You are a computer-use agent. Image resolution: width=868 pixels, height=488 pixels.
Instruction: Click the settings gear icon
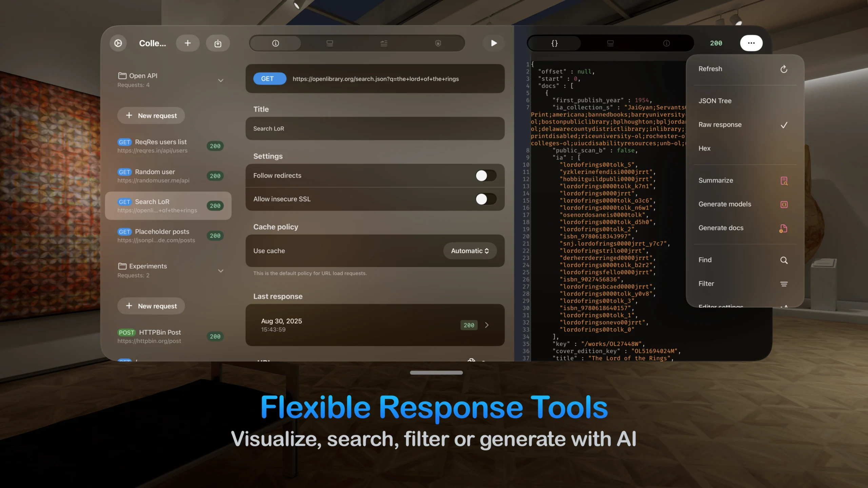coord(118,43)
